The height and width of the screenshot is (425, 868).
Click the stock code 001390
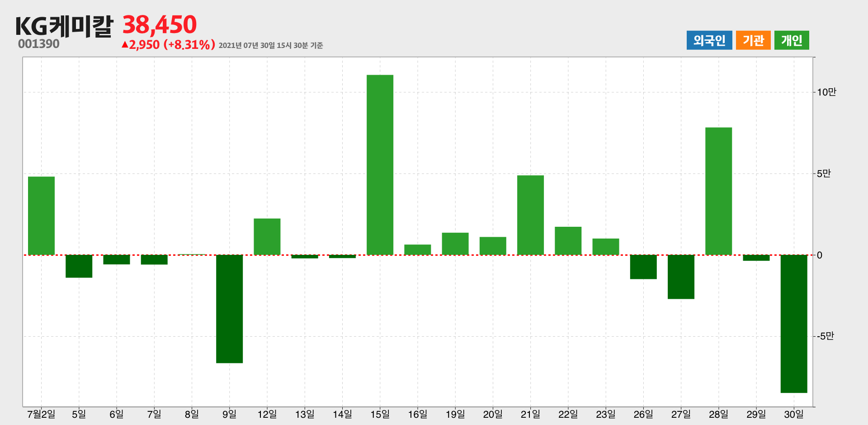click(x=39, y=44)
